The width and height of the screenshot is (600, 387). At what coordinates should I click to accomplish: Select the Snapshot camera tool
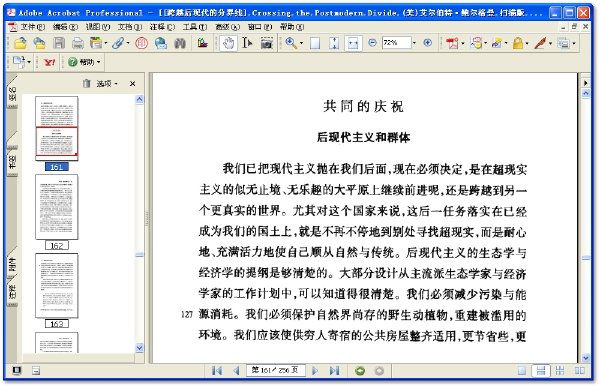click(267, 43)
